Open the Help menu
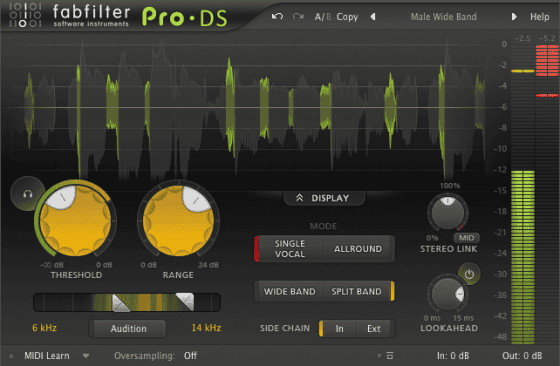 (x=539, y=17)
